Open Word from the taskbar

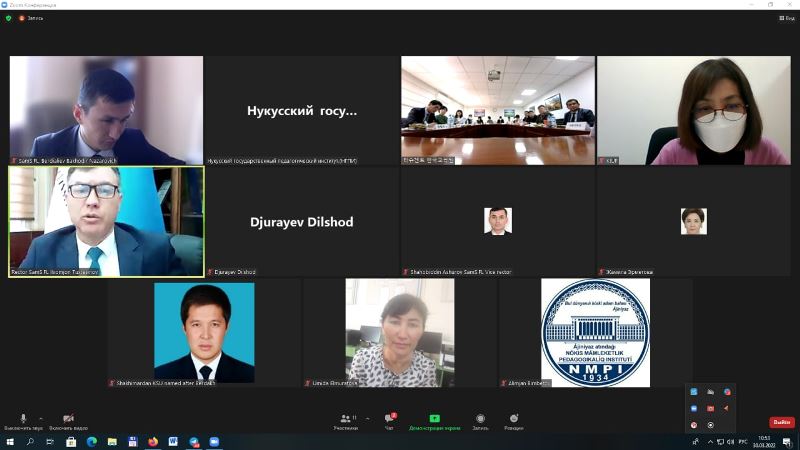pyautogui.click(x=173, y=441)
